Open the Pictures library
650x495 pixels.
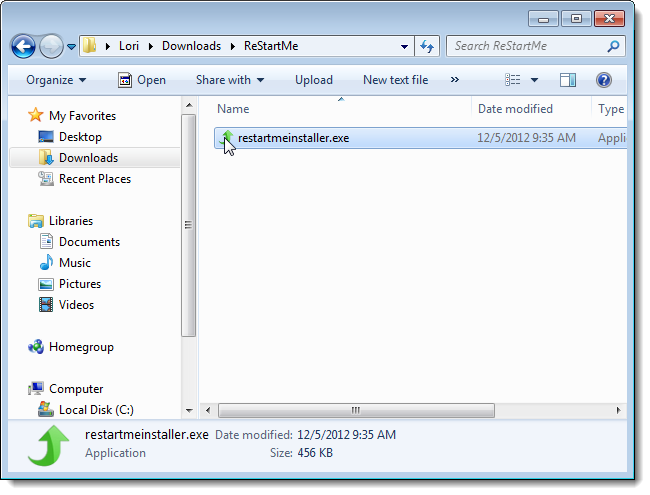pyautogui.click(x=80, y=284)
